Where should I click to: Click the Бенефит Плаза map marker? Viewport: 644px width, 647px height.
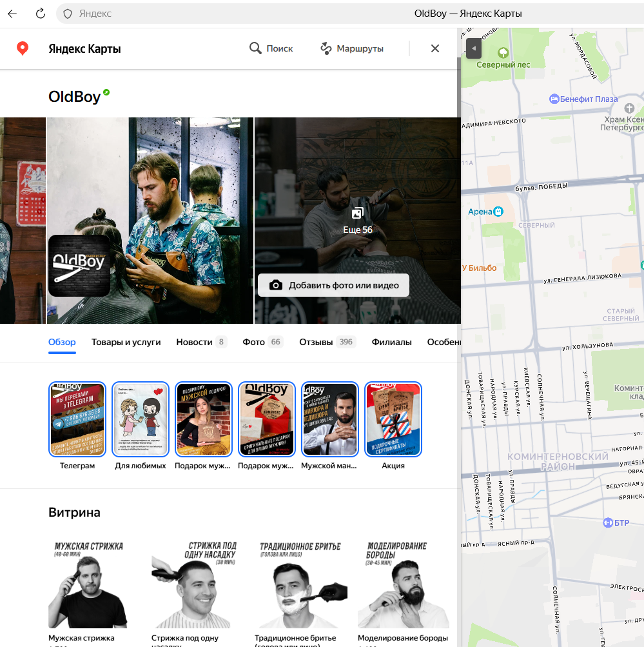coord(554,99)
